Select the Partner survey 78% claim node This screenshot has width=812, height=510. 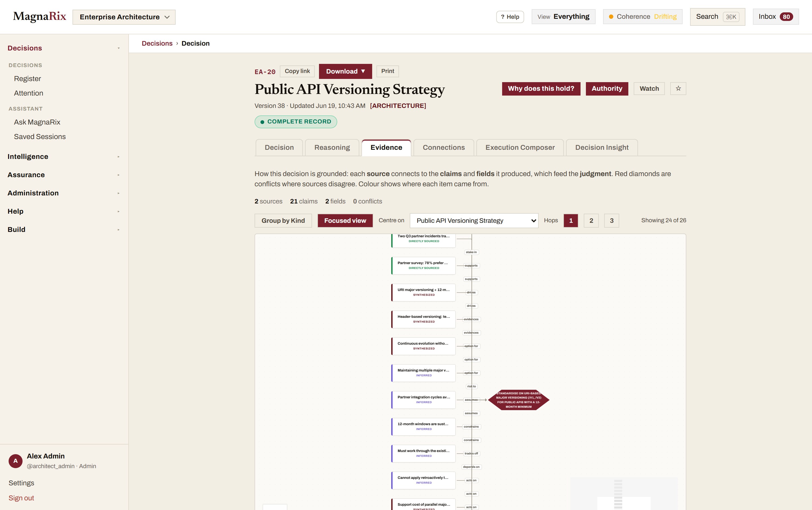(423, 265)
